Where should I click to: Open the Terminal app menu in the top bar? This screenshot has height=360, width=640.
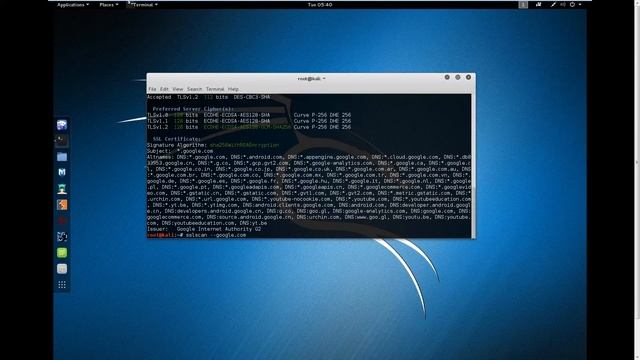click(142, 5)
